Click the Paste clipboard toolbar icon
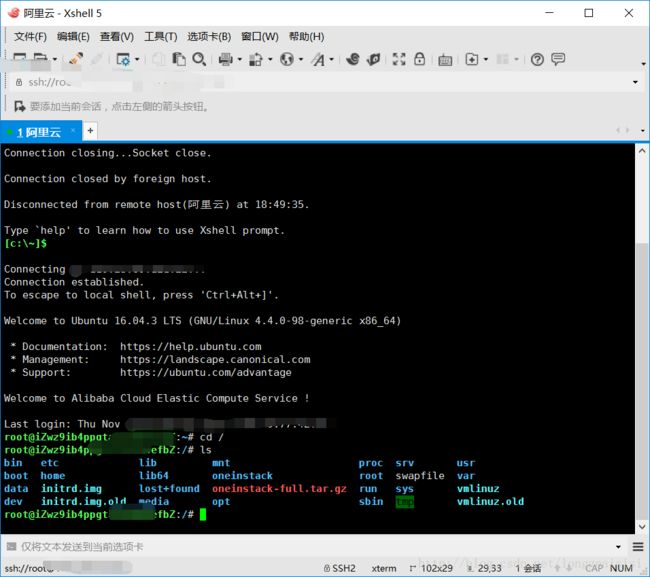 179,59
